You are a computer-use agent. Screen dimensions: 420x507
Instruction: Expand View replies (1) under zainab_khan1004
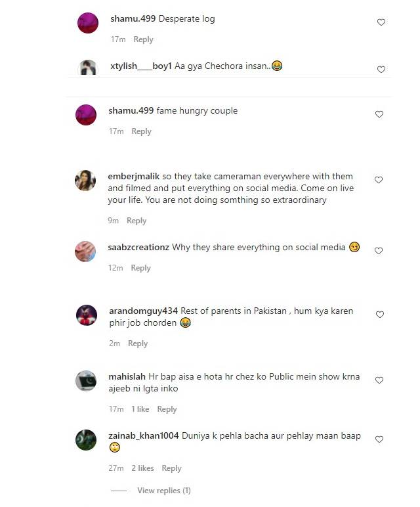coord(164,491)
